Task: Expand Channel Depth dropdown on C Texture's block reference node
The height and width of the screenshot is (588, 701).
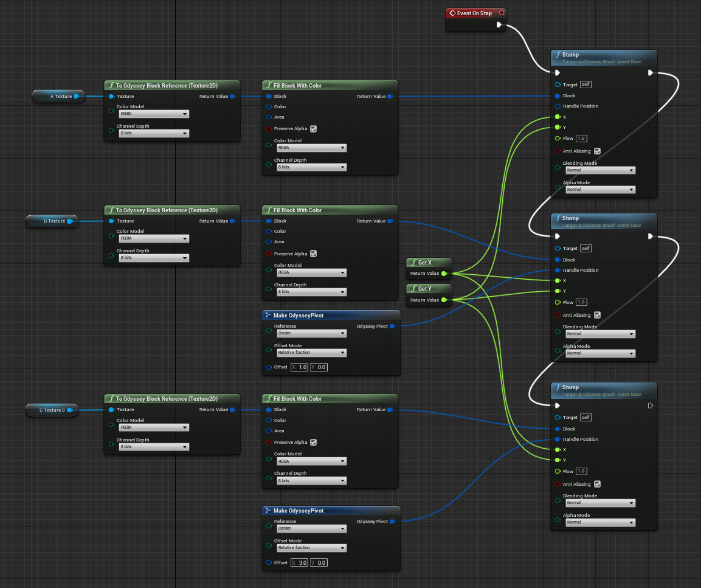Action: tap(154, 447)
